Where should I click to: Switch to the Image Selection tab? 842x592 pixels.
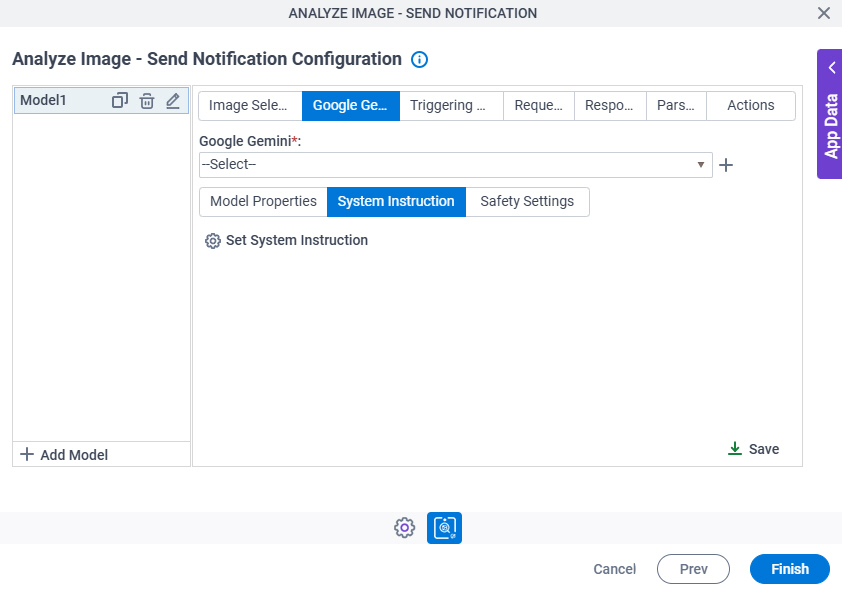(x=250, y=106)
